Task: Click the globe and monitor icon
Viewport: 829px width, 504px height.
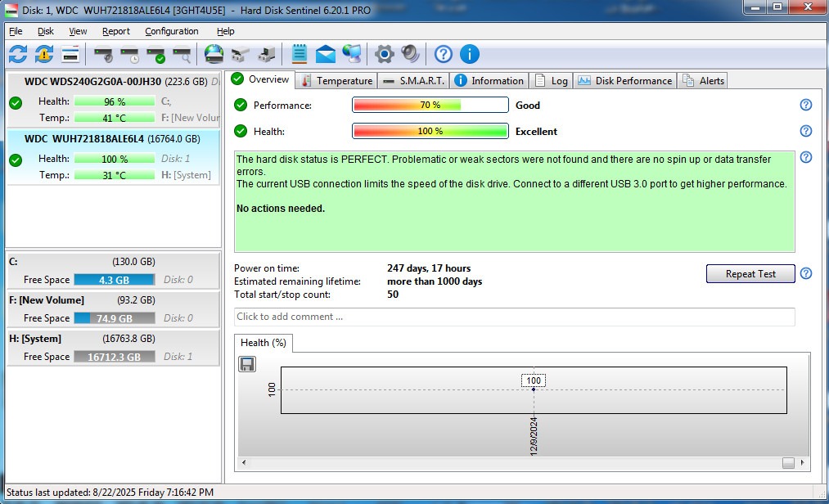Action: pos(352,54)
